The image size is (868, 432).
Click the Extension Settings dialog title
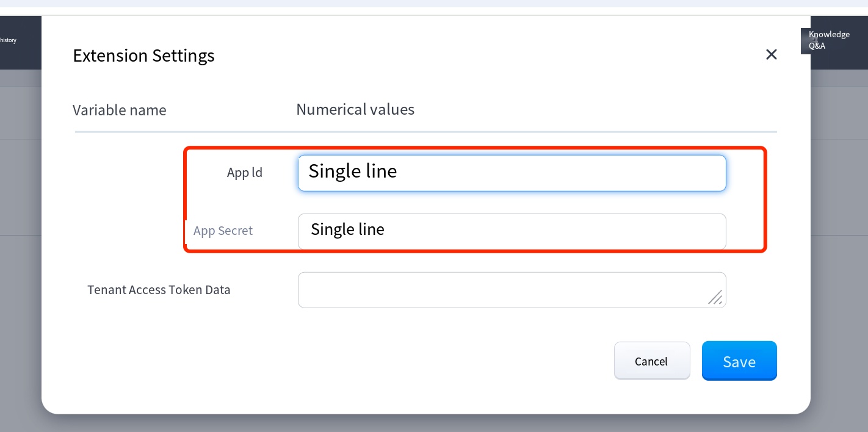tap(143, 56)
